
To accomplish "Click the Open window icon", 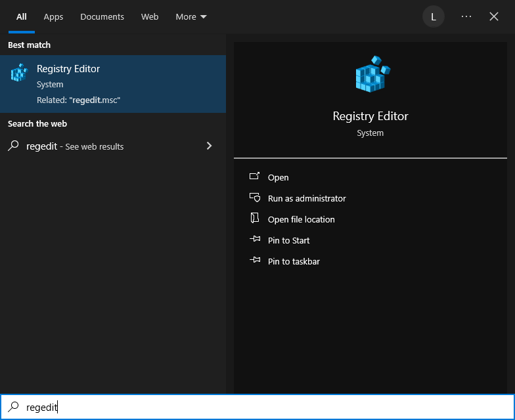I will [x=255, y=176].
